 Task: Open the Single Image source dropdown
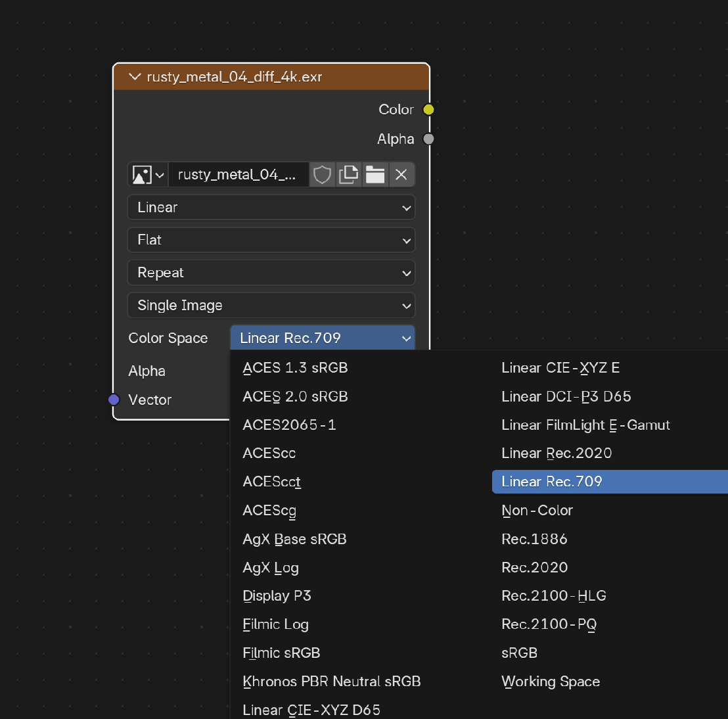(271, 306)
